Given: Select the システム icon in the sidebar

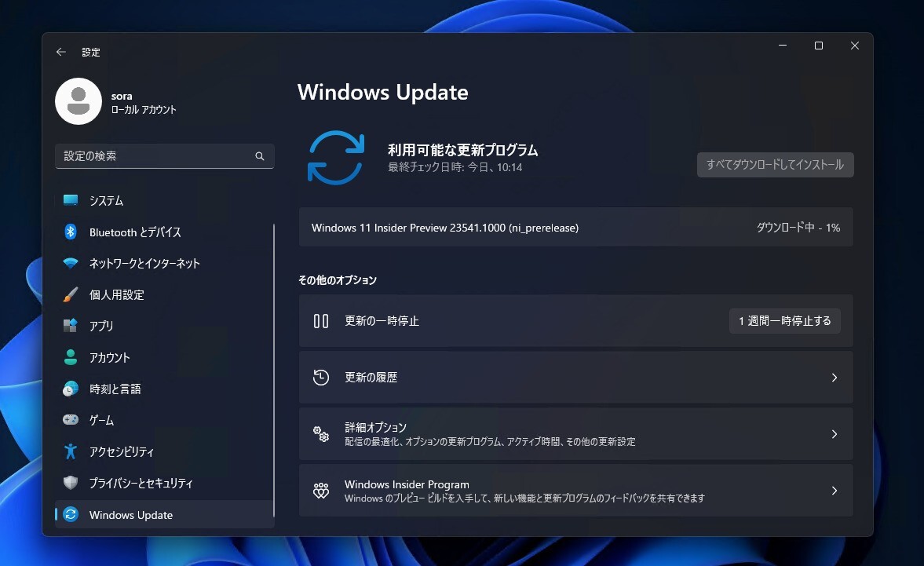Looking at the screenshot, I should coord(69,200).
